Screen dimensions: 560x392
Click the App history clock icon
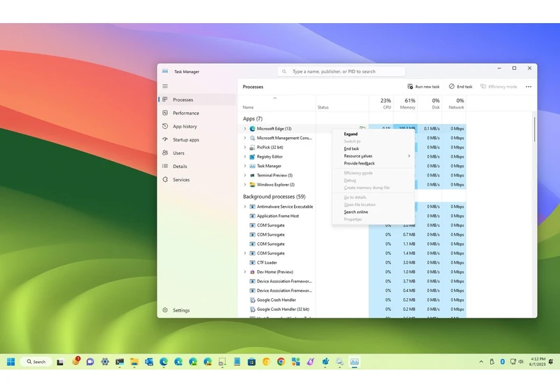point(165,126)
